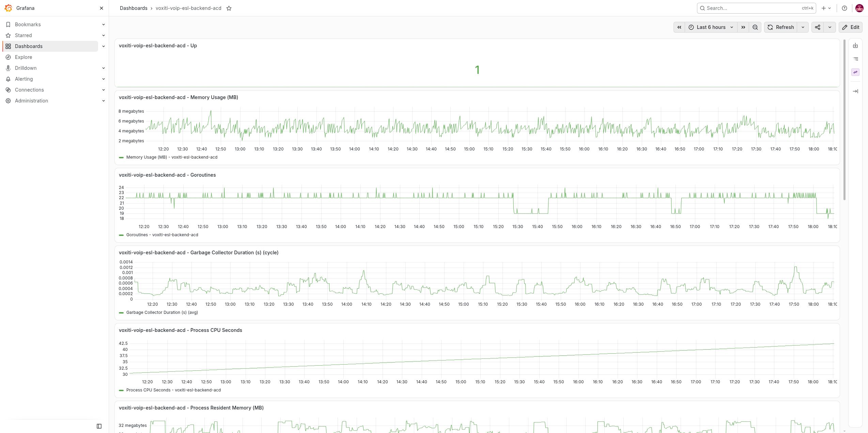Click the Goroutines panel title
The image size is (868, 433).
coord(167,175)
